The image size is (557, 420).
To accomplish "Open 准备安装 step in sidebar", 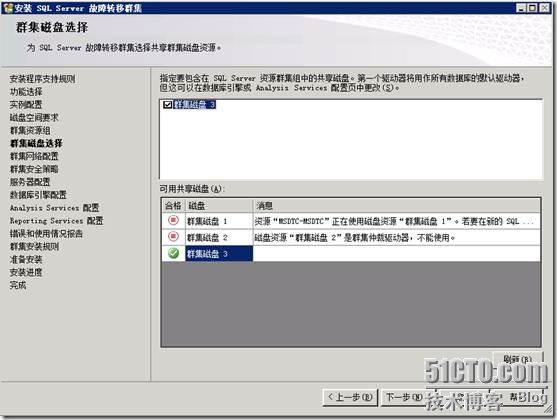I will coord(26,259).
